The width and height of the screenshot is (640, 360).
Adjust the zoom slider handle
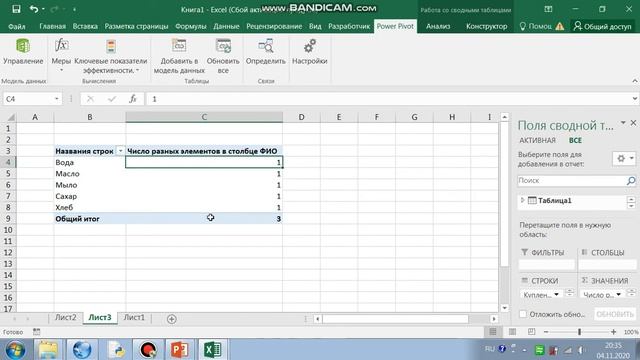[579, 332]
